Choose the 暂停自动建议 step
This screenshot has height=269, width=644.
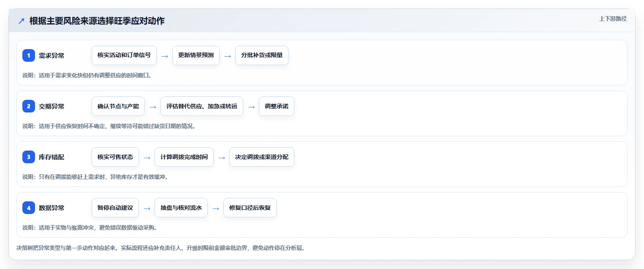pyautogui.click(x=115, y=208)
